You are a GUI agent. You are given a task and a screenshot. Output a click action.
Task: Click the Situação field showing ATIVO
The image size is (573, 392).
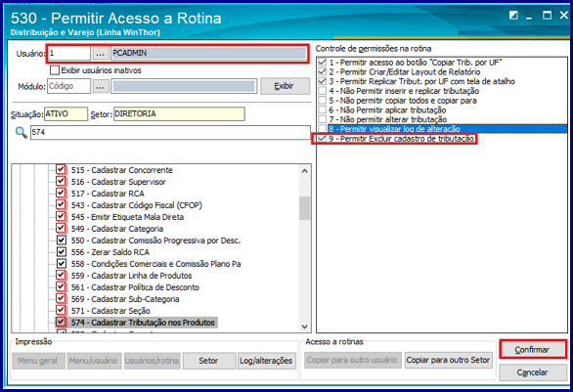(x=66, y=114)
